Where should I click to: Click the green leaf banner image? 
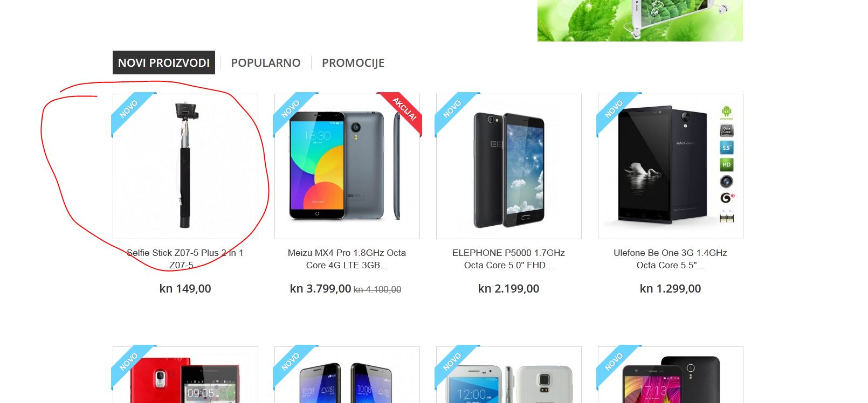coord(640,20)
